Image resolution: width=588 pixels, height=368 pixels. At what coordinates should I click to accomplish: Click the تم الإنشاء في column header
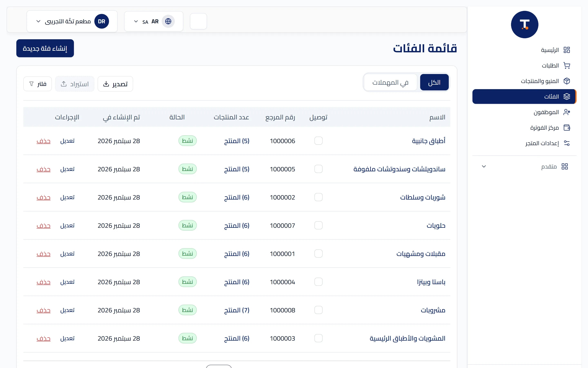click(x=121, y=117)
